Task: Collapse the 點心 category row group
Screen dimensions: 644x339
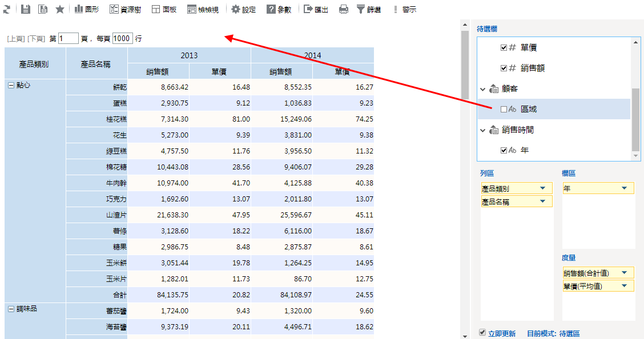Action: point(10,84)
